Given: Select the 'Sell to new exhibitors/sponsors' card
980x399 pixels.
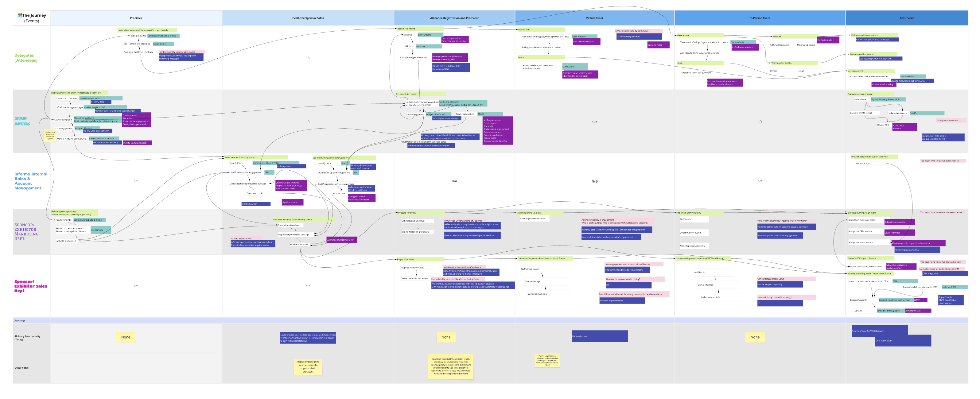Looking at the screenshot, I should [x=256, y=157].
